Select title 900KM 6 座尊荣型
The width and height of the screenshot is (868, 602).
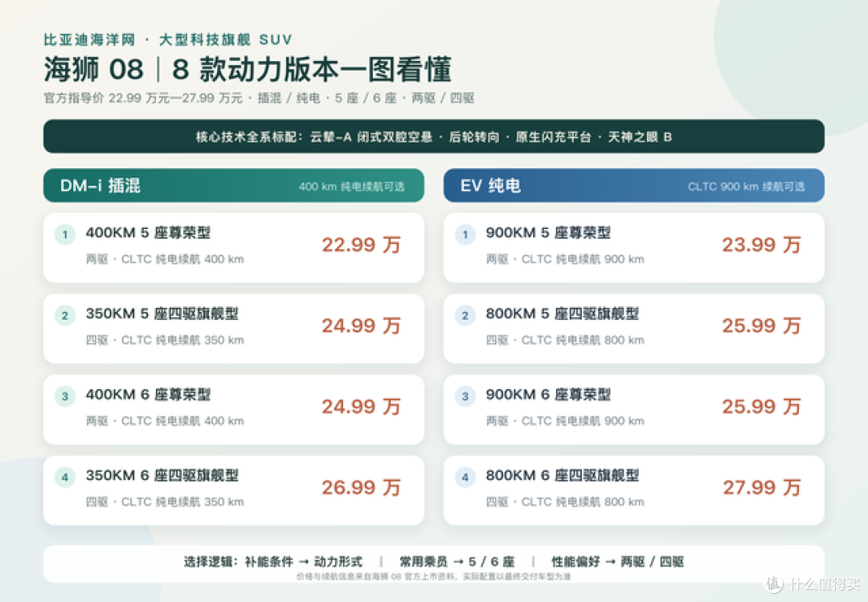549,395
